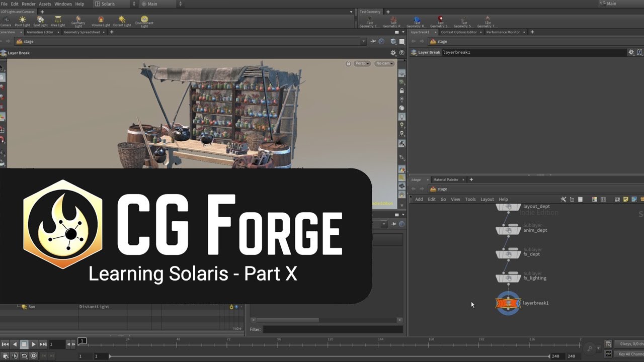Open the keyframe options dropdown arrow
Screen dimensions: 644x362
click(598, 348)
